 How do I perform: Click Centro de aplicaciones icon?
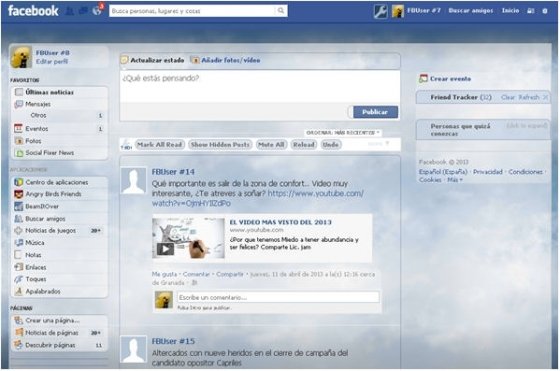(18, 182)
